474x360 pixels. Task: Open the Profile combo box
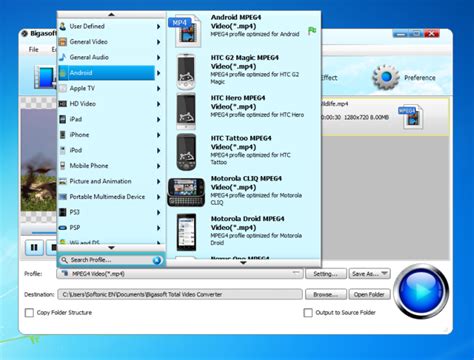coord(180,274)
